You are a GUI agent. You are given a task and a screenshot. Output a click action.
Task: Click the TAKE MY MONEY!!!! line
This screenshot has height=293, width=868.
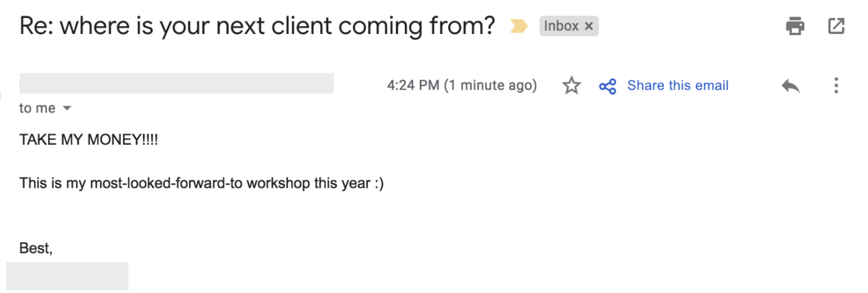[x=89, y=140]
